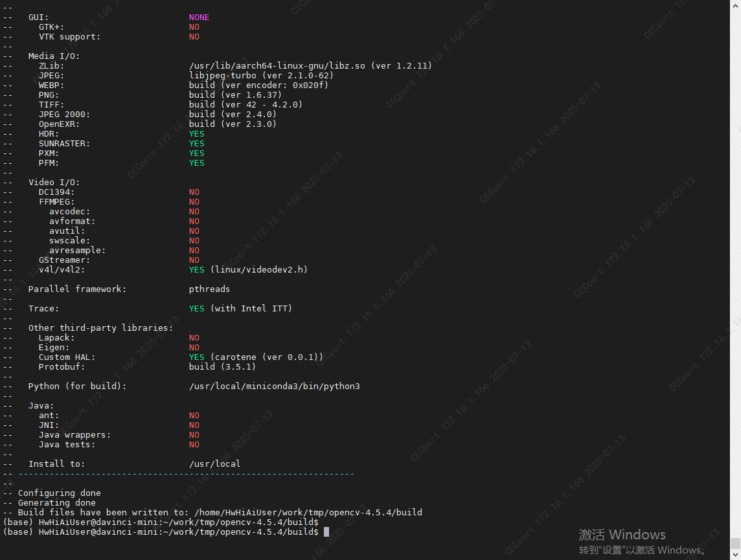The height and width of the screenshot is (560, 741).
Task: Click the 'Java tests:' label
Action: (67, 444)
